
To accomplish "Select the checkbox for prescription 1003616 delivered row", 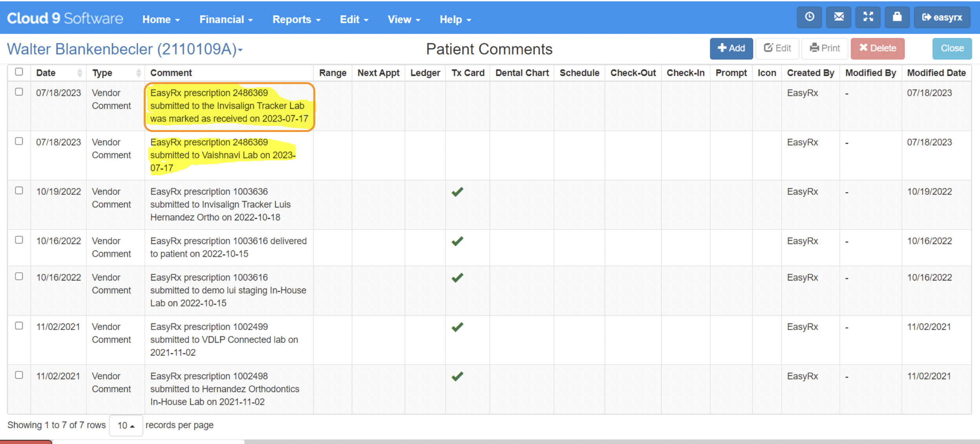I will pos(19,240).
